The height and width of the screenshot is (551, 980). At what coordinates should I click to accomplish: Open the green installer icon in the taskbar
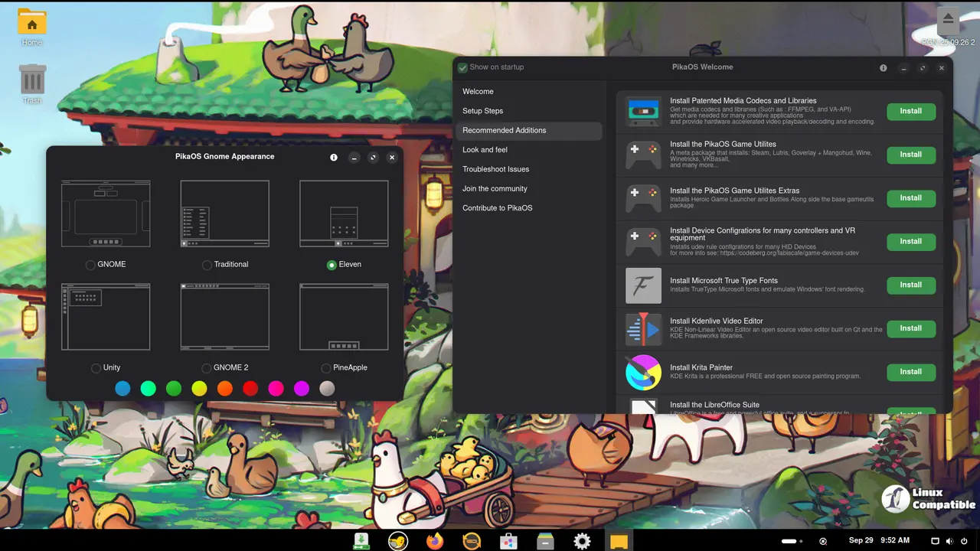[361, 542]
